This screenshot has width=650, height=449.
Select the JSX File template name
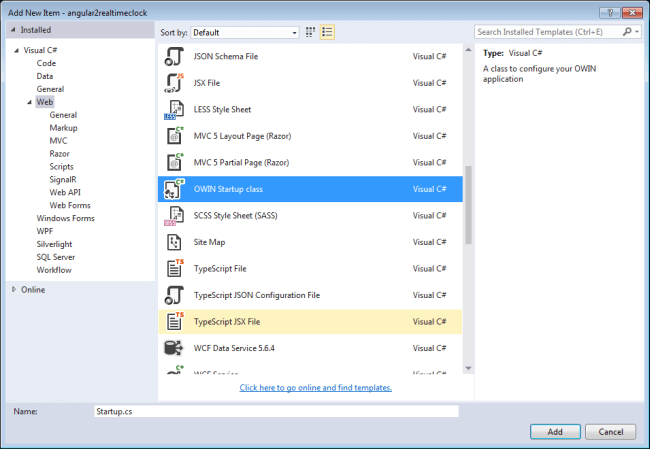(206, 83)
